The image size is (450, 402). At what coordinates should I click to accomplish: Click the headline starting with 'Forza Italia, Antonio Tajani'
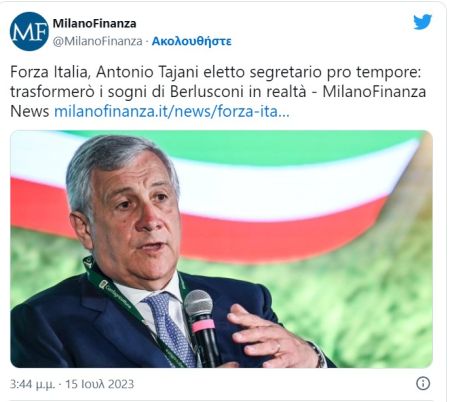click(216, 72)
